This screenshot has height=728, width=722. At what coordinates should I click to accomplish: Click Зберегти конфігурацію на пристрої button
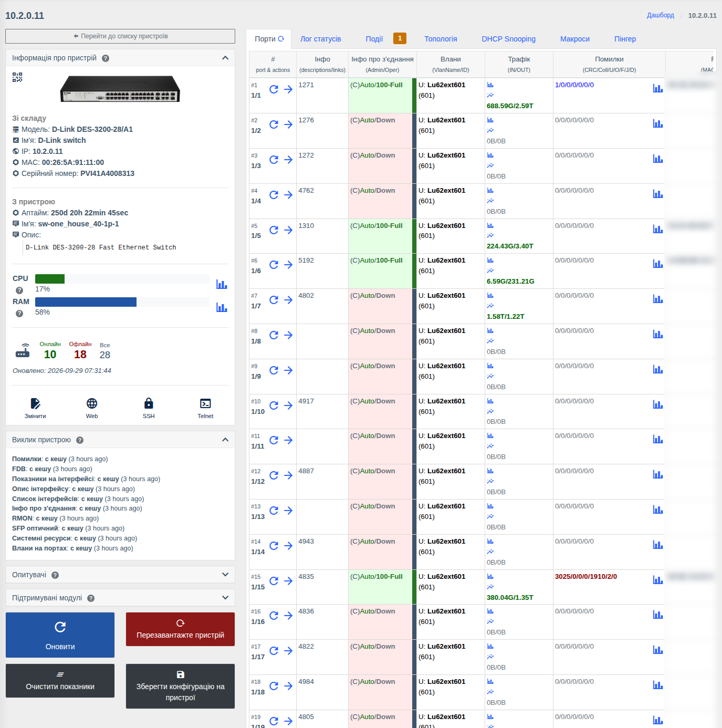point(180,686)
